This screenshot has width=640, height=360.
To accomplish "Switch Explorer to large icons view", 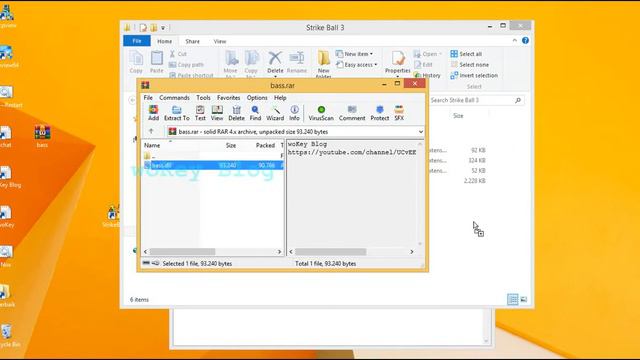I will tap(524, 299).
